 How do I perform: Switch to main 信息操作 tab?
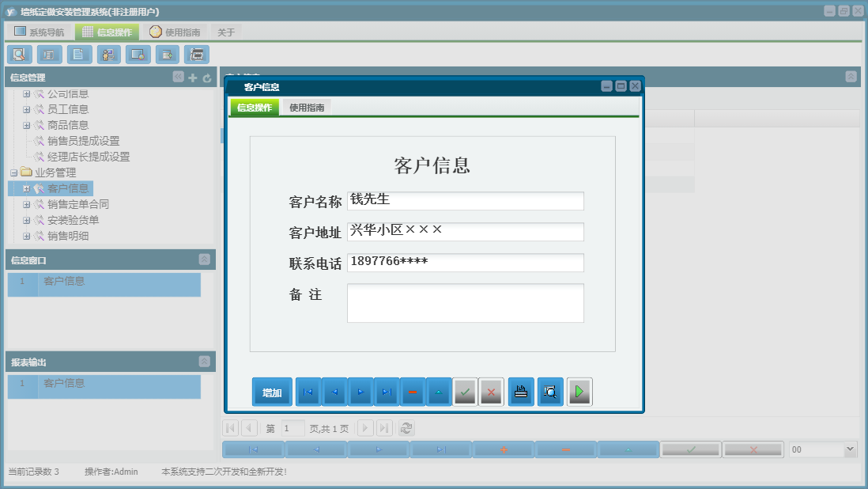(108, 32)
